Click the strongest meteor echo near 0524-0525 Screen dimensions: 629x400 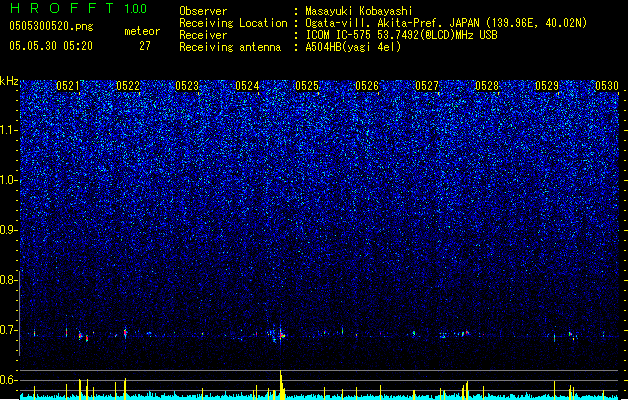coord(281,335)
